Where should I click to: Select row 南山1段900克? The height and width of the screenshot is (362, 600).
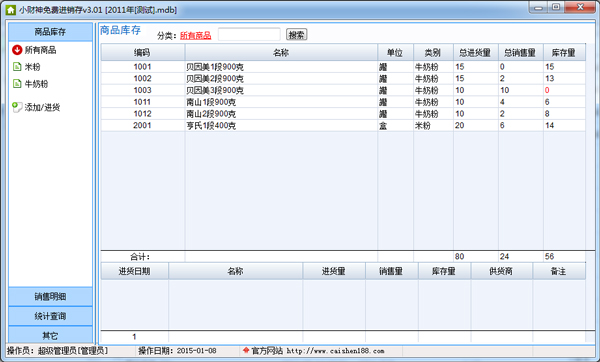(x=343, y=102)
